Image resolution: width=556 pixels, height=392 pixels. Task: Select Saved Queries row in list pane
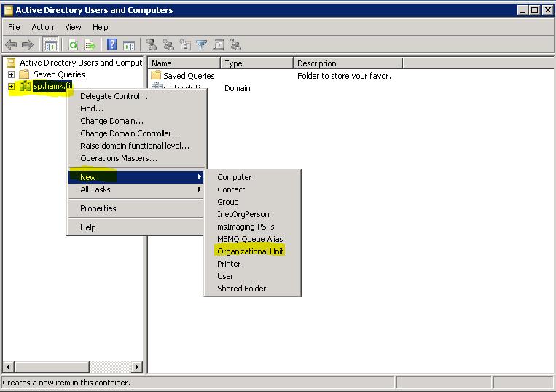coord(189,76)
